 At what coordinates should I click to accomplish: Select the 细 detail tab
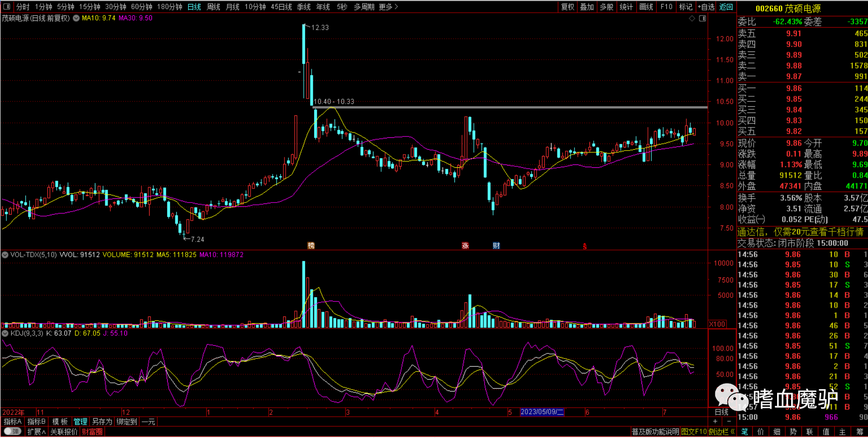click(777, 432)
